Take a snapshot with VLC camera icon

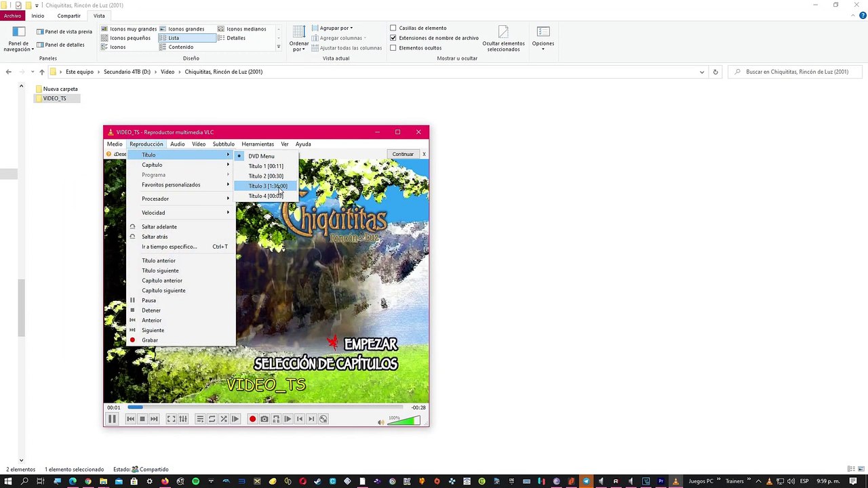tap(264, 419)
